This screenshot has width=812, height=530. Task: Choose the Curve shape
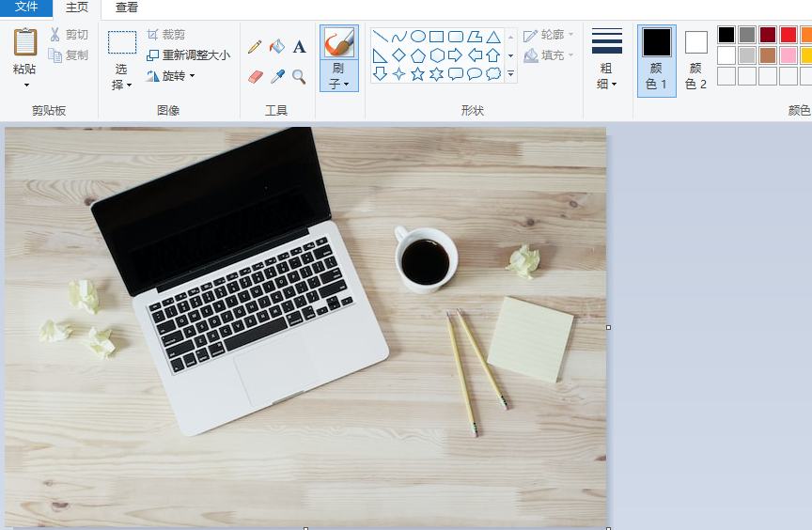point(399,37)
